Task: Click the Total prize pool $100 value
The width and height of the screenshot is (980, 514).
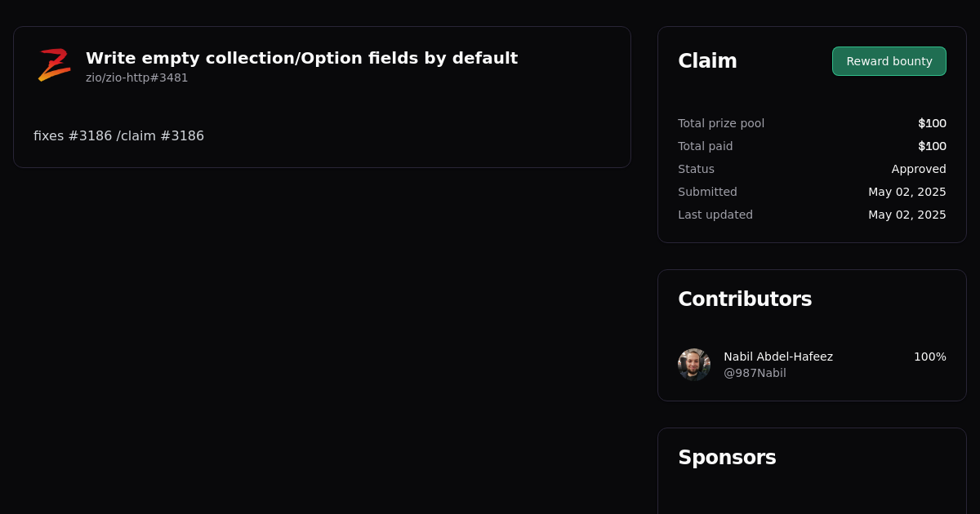Action: click(932, 123)
